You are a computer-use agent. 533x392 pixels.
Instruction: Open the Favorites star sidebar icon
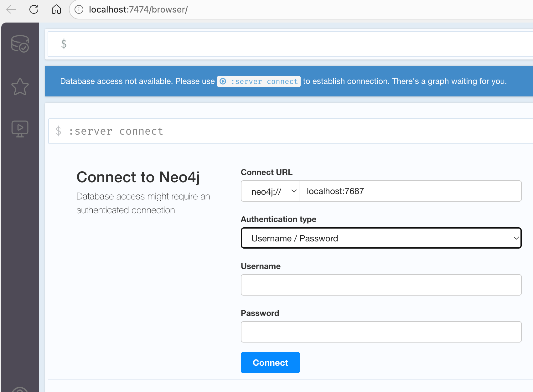[20, 86]
